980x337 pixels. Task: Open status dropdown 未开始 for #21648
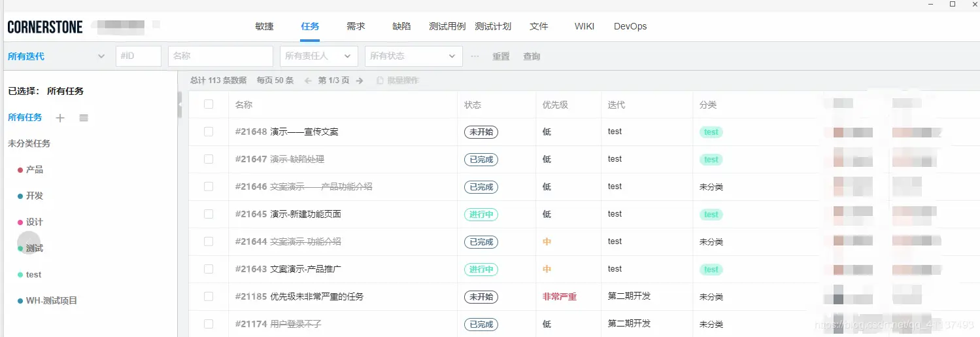tap(481, 132)
